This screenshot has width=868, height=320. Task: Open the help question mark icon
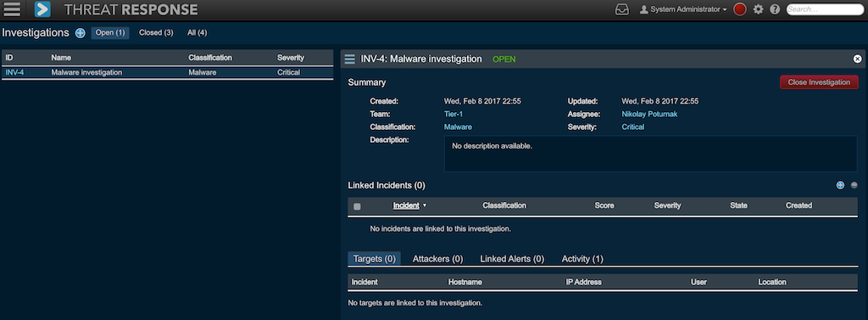click(775, 9)
